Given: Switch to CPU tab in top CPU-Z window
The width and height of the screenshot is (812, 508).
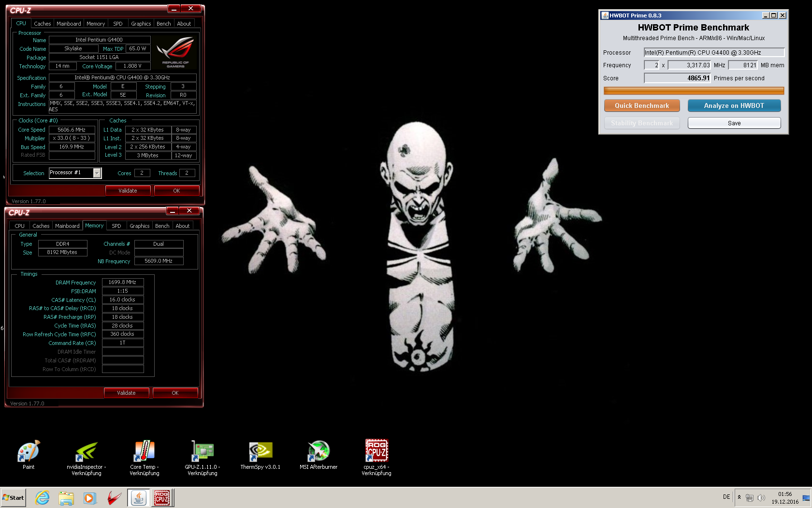Looking at the screenshot, I should tap(21, 23).
